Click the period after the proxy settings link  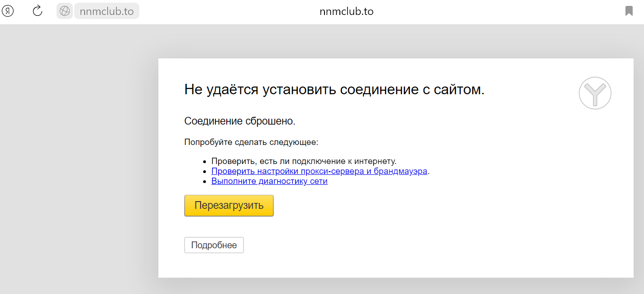pos(429,172)
